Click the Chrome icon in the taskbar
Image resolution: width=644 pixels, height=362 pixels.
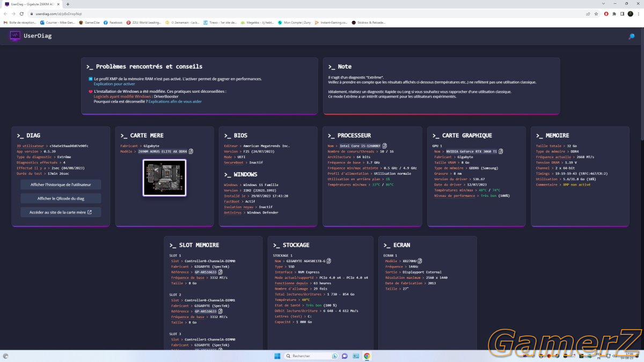pyautogui.click(x=367, y=356)
